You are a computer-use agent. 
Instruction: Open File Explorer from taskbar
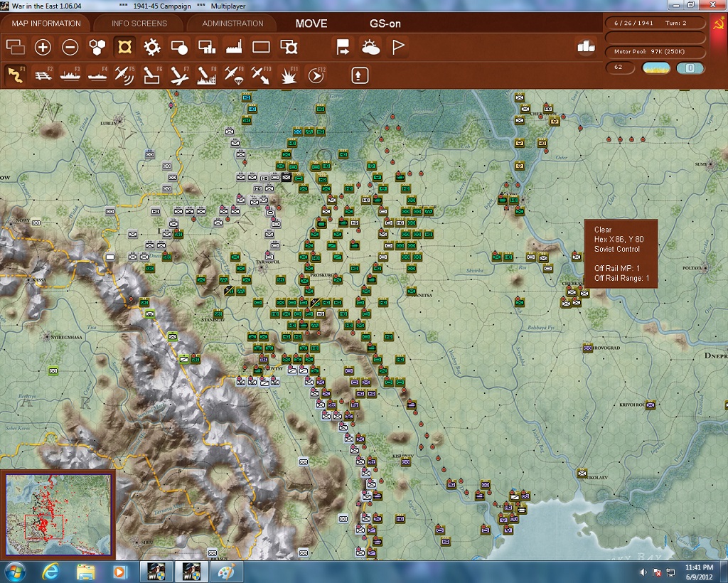[x=85, y=572]
